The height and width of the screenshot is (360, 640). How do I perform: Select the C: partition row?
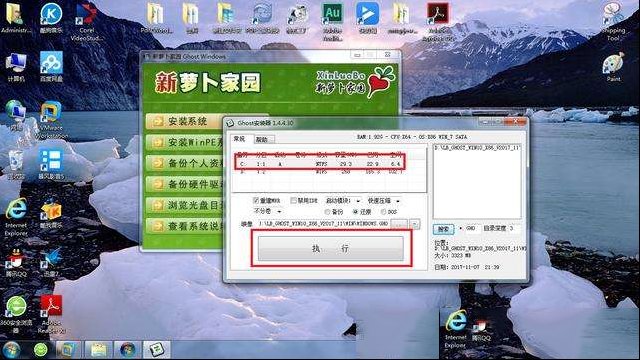[x=320, y=164]
